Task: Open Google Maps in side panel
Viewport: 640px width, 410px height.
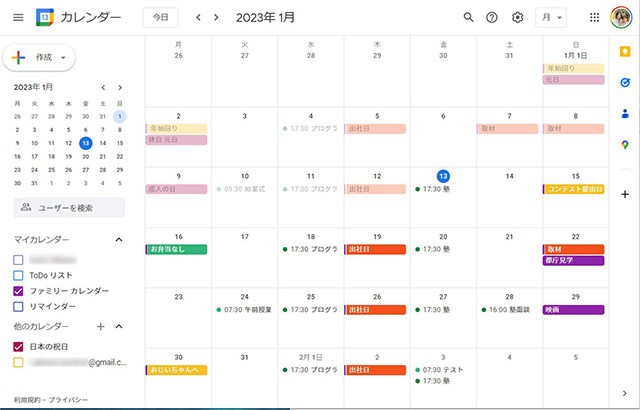Action: click(x=625, y=145)
